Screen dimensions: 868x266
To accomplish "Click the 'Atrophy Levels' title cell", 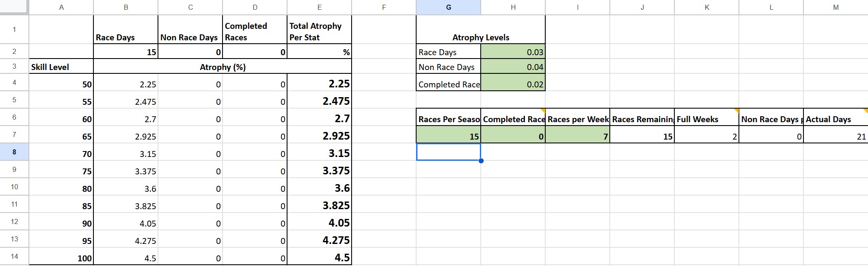I will (481, 29).
